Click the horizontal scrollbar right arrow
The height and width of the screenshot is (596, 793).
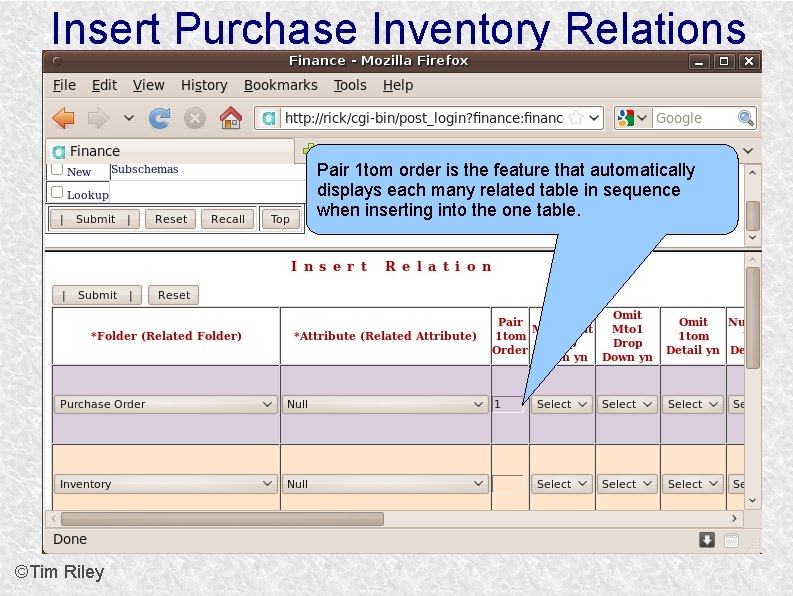(x=734, y=519)
